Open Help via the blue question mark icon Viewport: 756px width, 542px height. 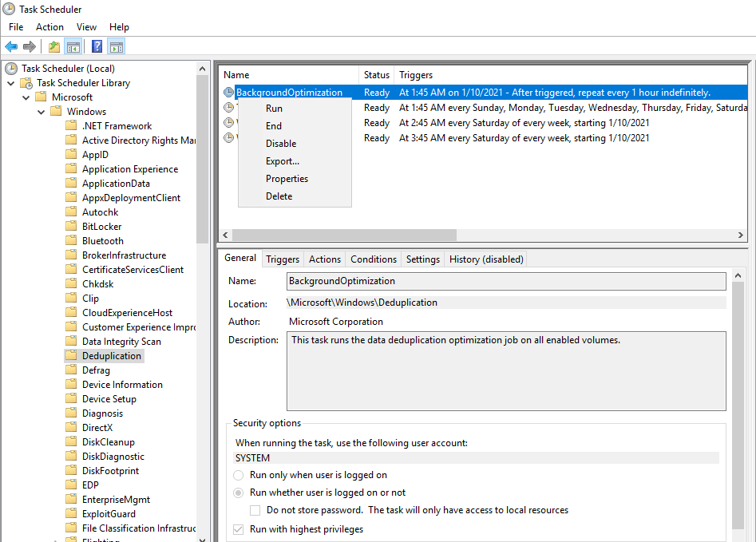point(97,46)
